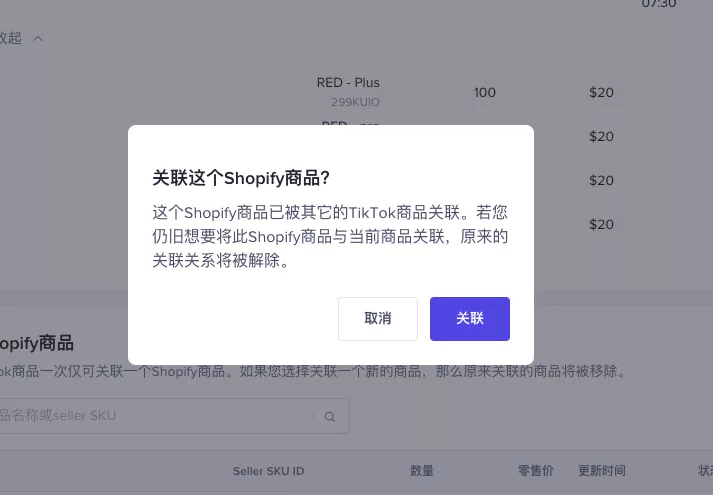This screenshot has width=713, height=495.
Task: Click the quantity value 100
Action: pyautogui.click(x=485, y=93)
